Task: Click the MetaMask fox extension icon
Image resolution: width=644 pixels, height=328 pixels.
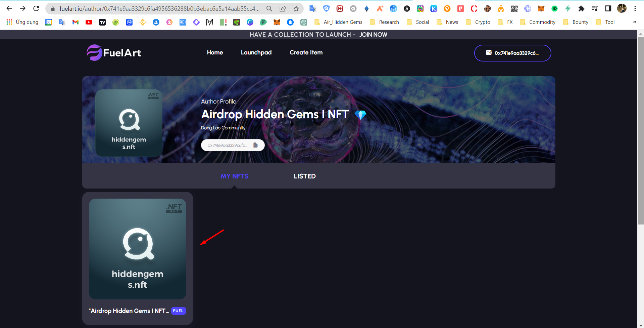Action: [541, 9]
